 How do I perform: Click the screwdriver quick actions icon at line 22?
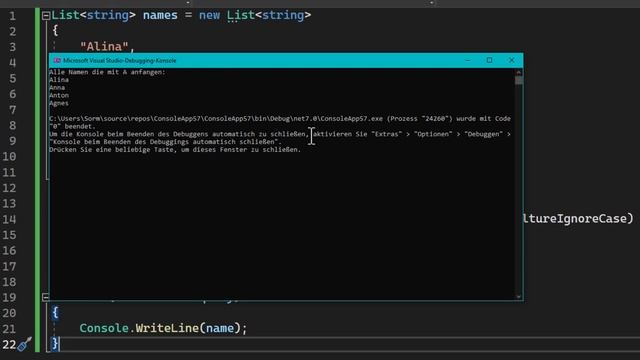click(24, 344)
